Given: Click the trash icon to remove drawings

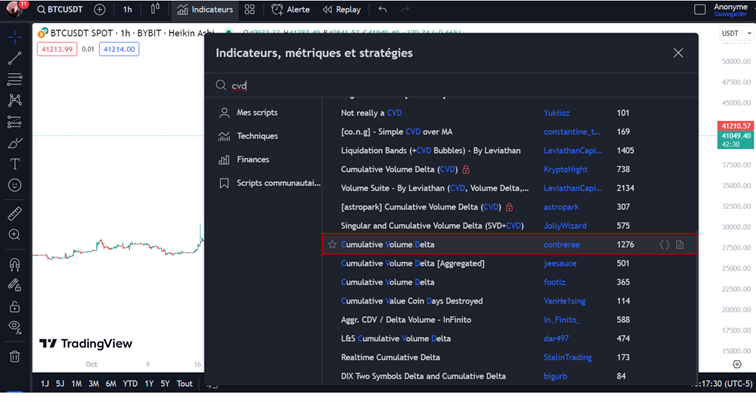Looking at the screenshot, I should click(15, 356).
